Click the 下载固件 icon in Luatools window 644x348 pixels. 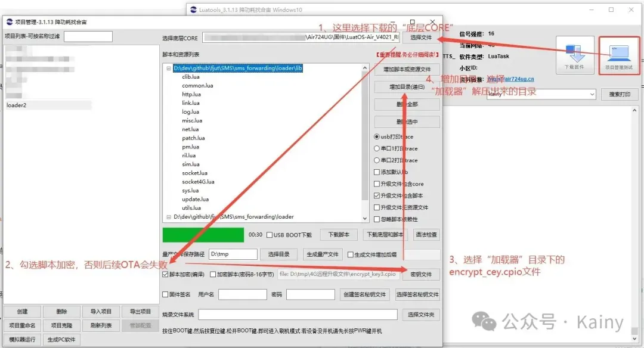(x=575, y=55)
